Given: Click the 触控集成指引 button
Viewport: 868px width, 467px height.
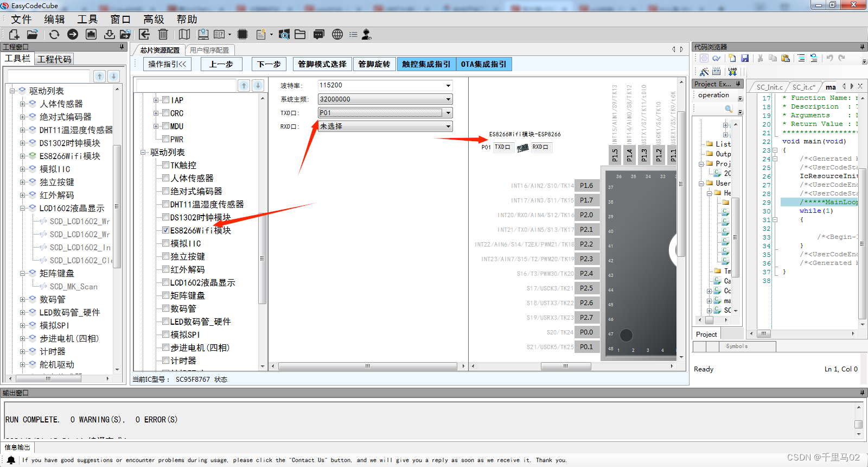Looking at the screenshot, I should (x=426, y=64).
